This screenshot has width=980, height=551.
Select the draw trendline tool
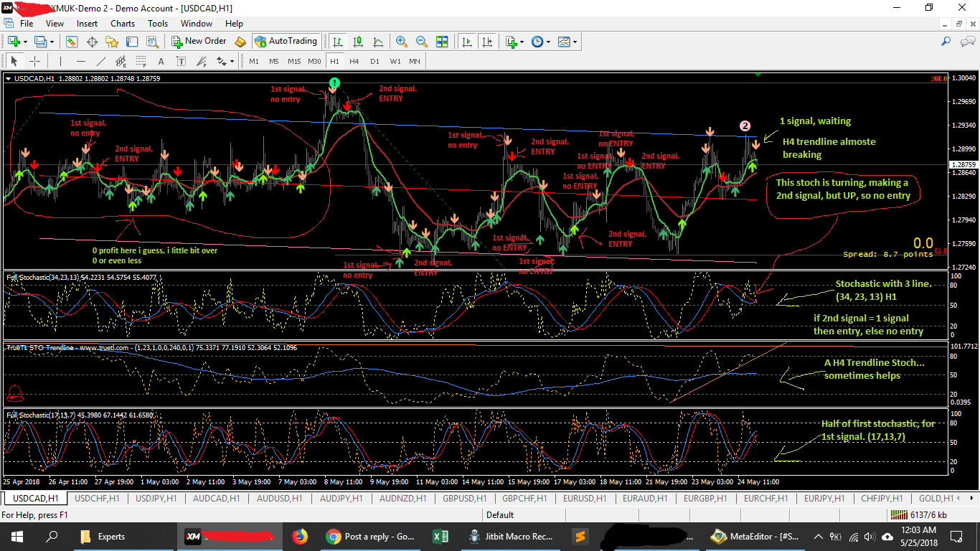[101, 61]
